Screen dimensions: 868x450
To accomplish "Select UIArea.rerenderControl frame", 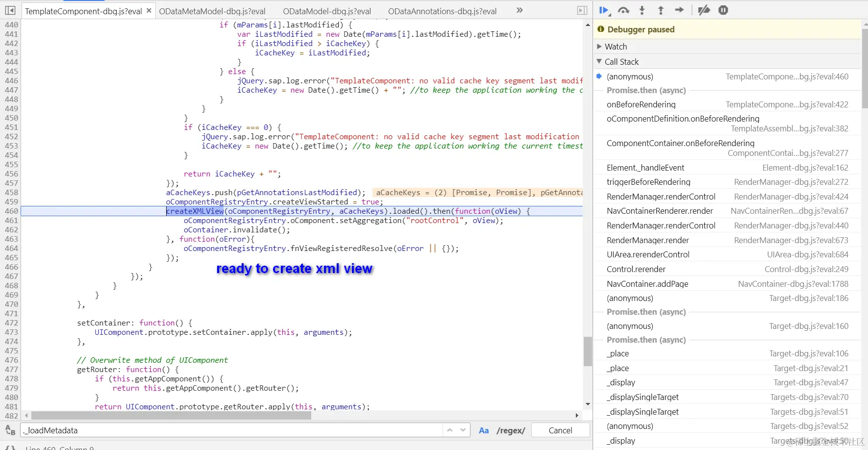I will tap(727, 254).
